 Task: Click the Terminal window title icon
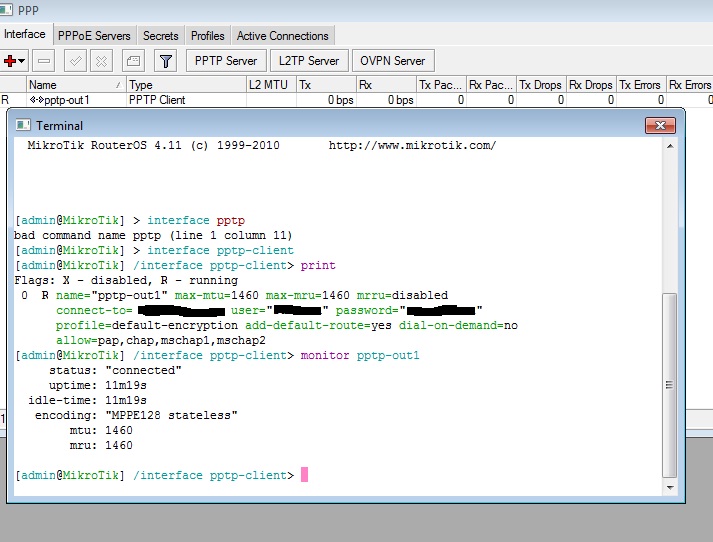click(x=23, y=125)
